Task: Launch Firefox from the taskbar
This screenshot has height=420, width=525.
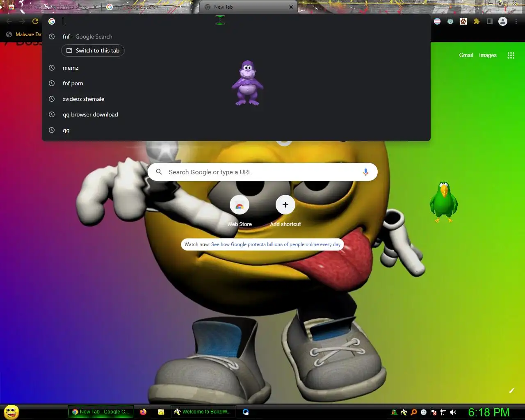Action: click(x=143, y=412)
